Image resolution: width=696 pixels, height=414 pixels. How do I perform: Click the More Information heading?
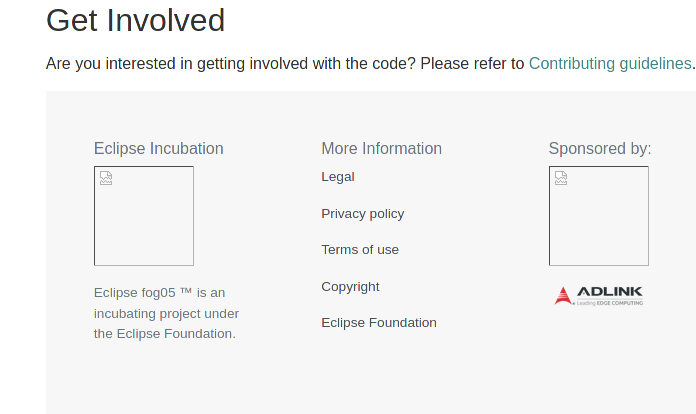[381, 149]
